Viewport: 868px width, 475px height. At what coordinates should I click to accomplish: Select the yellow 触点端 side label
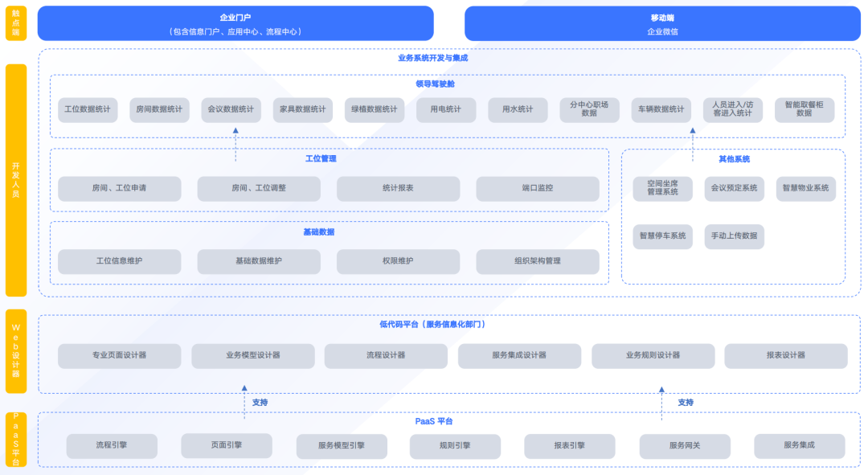point(16,23)
